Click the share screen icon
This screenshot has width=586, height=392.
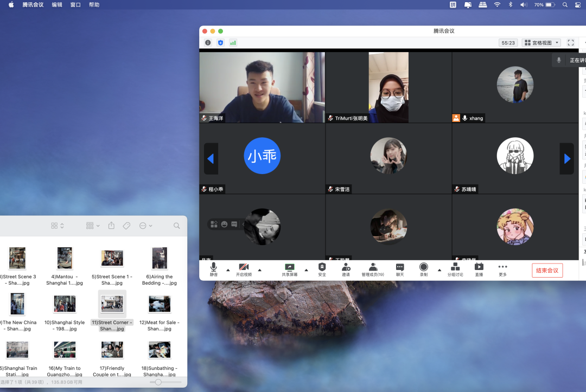click(x=290, y=269)
